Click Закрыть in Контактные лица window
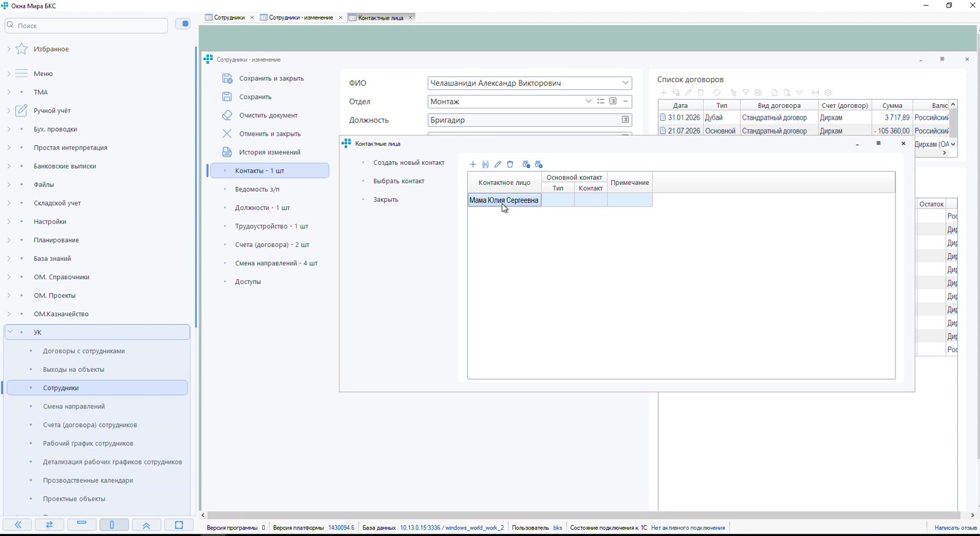This screenshot has height=536, width=980. tap(386, 200)
